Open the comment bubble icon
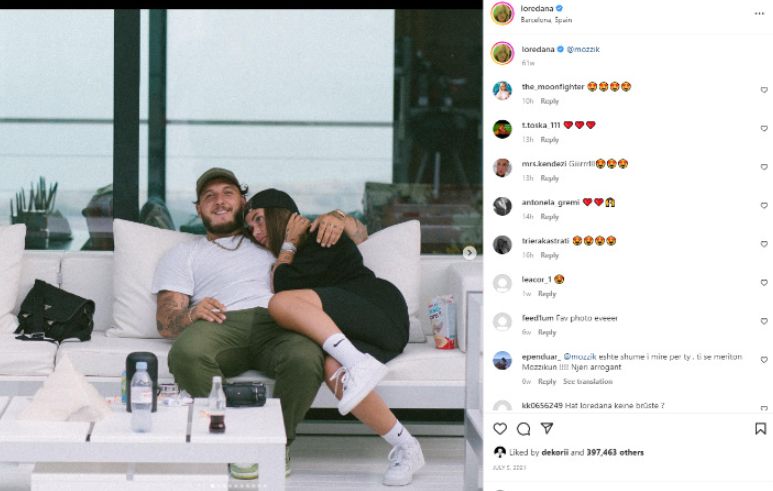Image resolution: width=773 pixels, height=491 pixels. tap(524, 429)
